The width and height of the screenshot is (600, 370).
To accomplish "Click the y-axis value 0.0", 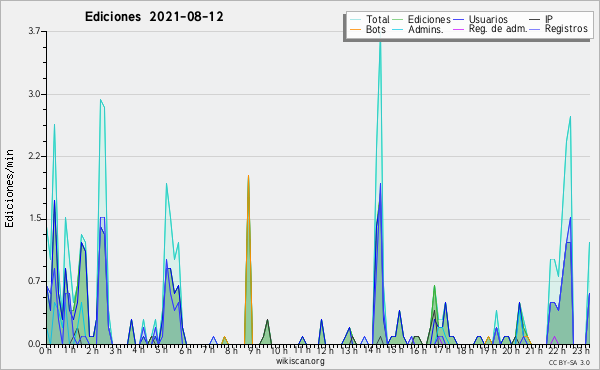I will coord(34,344).
